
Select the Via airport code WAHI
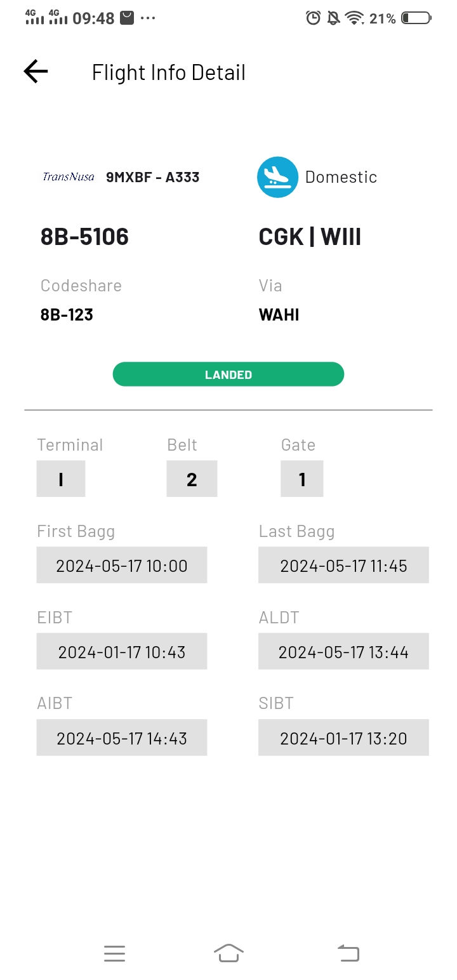pyautogui.click(x=279, y=314)
